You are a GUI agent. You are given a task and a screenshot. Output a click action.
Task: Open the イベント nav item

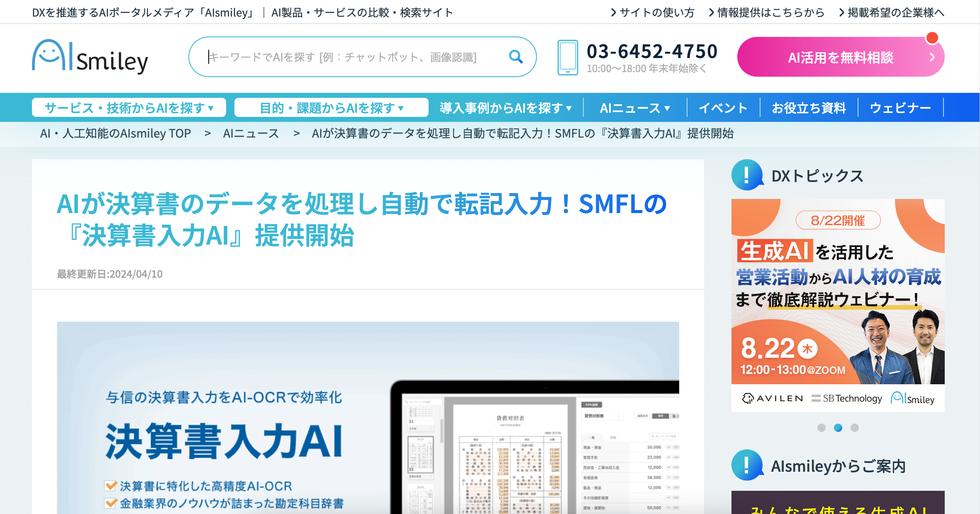click(x=723, y=108)
